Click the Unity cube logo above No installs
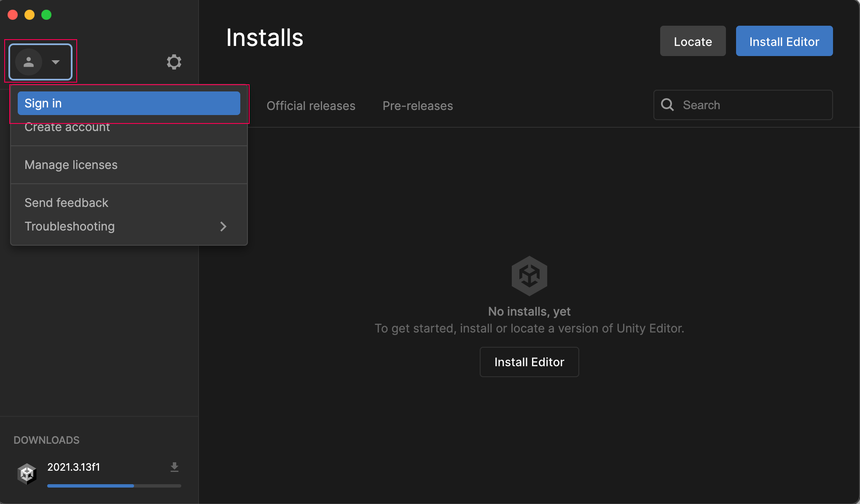This screenshot has height=504, width=860. pyautogui.click(x=529, y=276)
